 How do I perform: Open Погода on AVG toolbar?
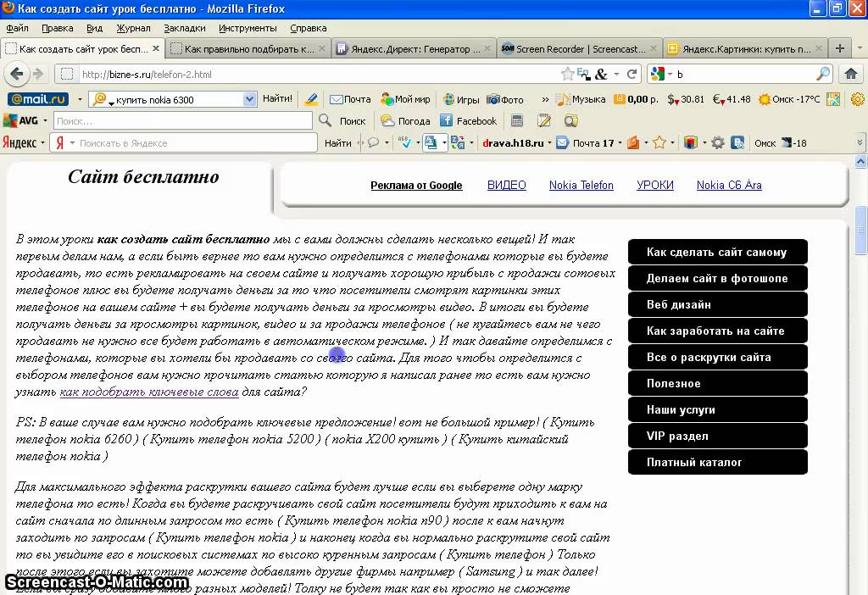pyautogui.click(x=405, y=120)
